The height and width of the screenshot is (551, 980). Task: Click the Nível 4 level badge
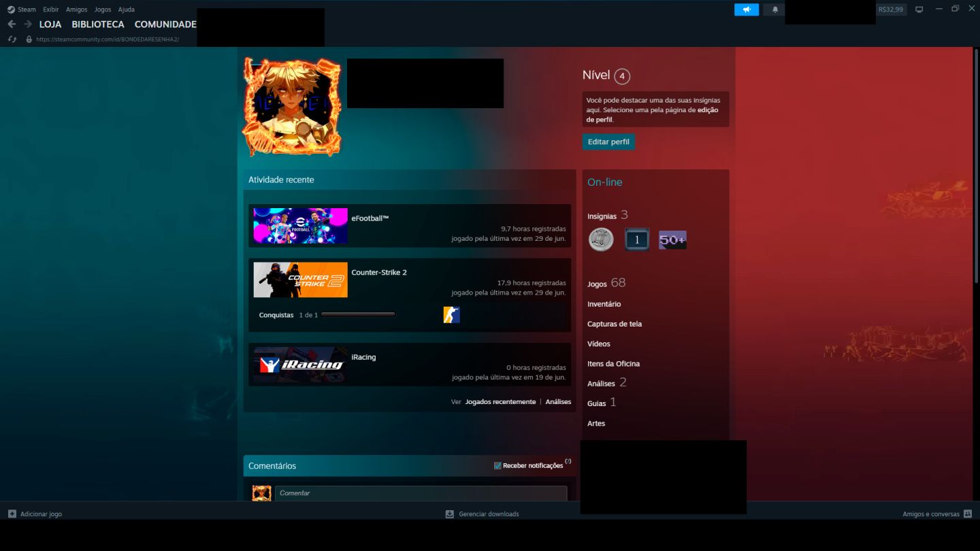[x=621, y=76]
